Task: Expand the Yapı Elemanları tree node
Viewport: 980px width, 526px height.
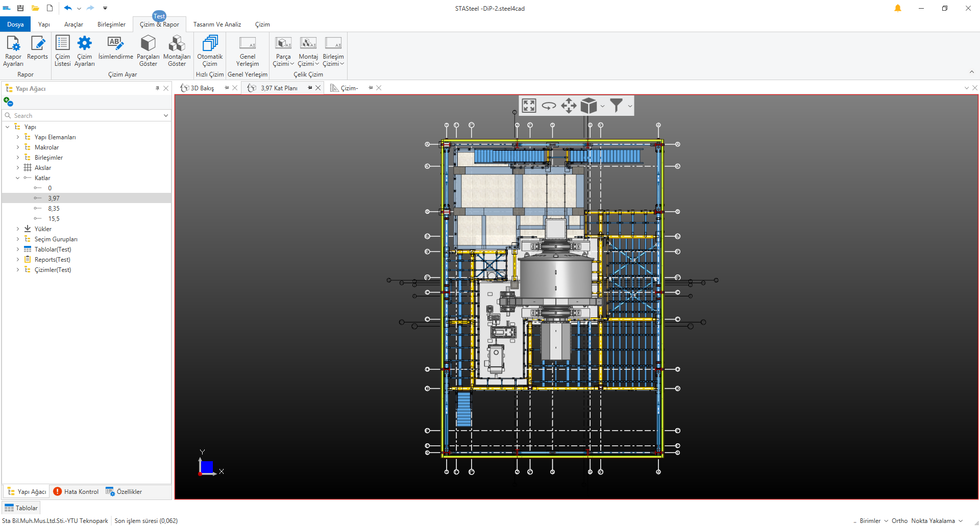Action: pos(18,137)
